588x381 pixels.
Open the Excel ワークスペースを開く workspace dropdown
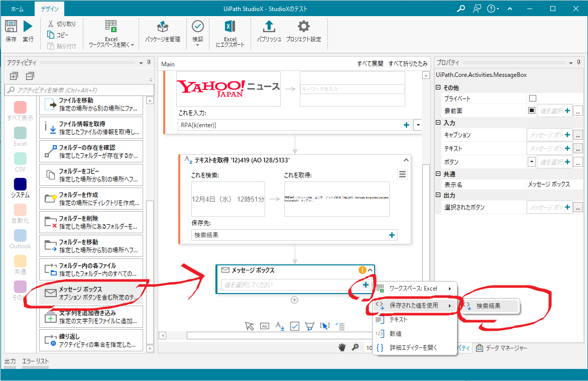pyautogui.click(x=111, y=34)
